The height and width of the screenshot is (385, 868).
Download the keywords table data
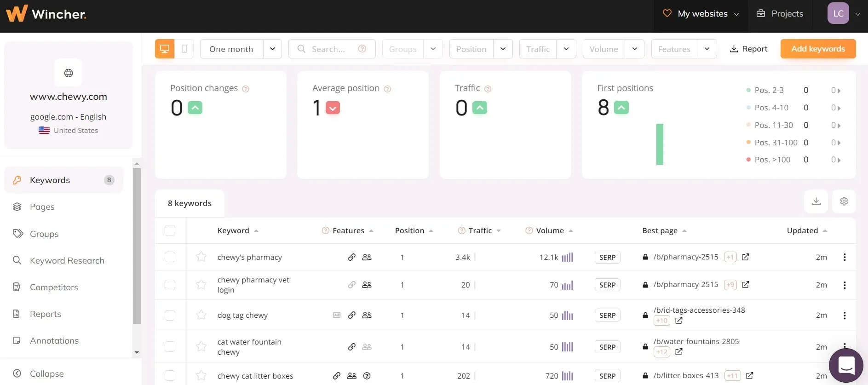816,201
